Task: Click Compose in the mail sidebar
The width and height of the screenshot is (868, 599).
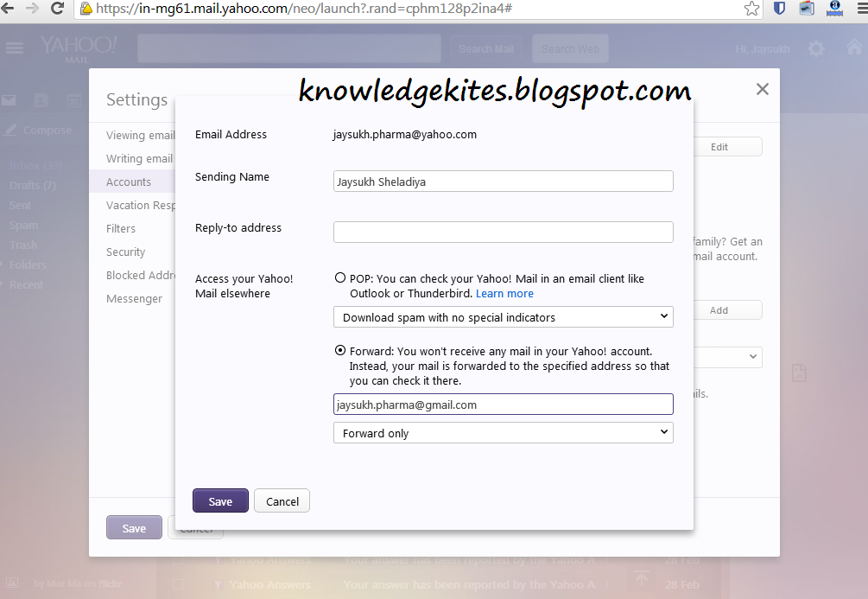Action: (x=39, y=131)
